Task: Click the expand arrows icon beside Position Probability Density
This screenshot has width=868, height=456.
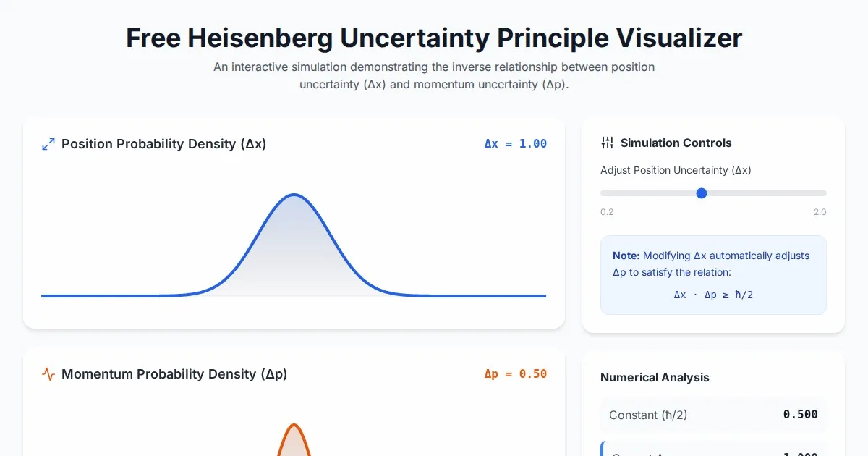Action: coord(48,144)
